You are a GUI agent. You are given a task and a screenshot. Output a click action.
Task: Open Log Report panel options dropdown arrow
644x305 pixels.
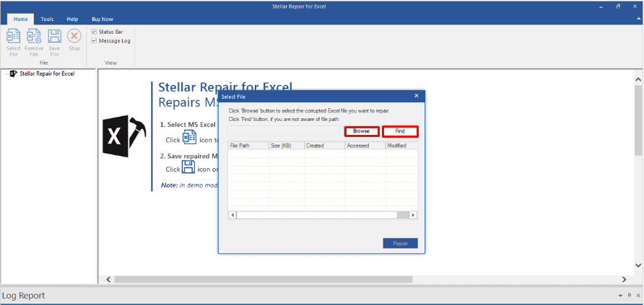point(620,296)
